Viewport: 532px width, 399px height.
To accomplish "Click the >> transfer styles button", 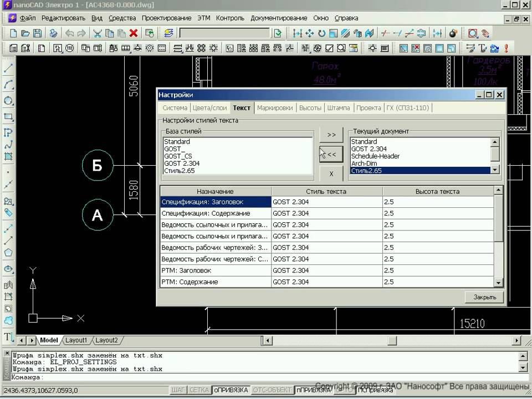I will [x=331, y=135].
